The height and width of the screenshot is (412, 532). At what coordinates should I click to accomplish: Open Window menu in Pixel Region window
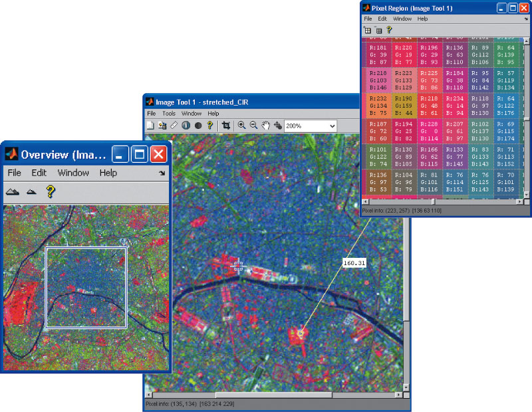tap(402, 19)
